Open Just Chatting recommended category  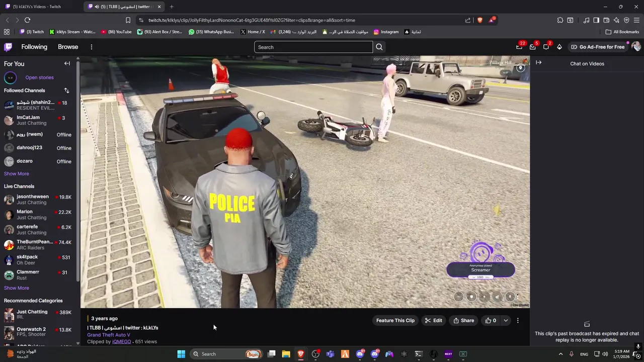click(39, 315)
